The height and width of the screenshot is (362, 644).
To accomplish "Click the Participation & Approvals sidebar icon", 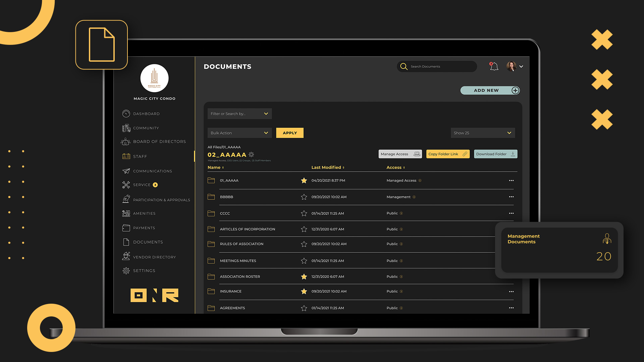I will tap(126, 199).
